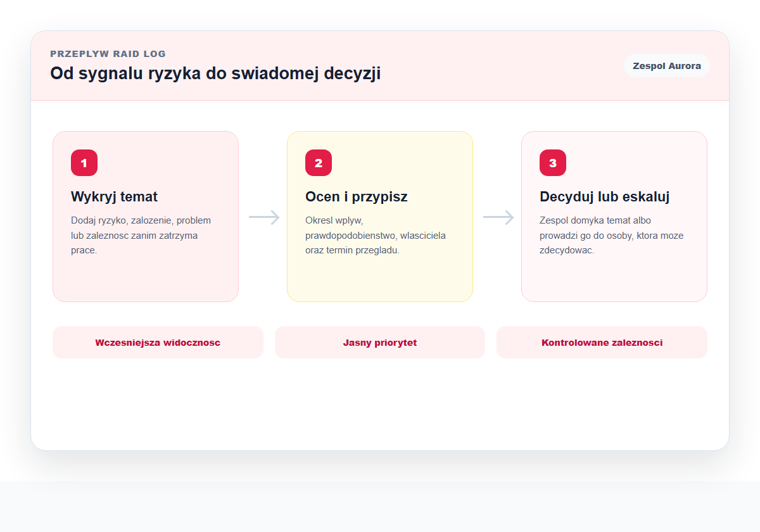Click the title Od sygnalu ryzyka do swiadomej decyzji
760x532 pixels.
tap(215, 73)
